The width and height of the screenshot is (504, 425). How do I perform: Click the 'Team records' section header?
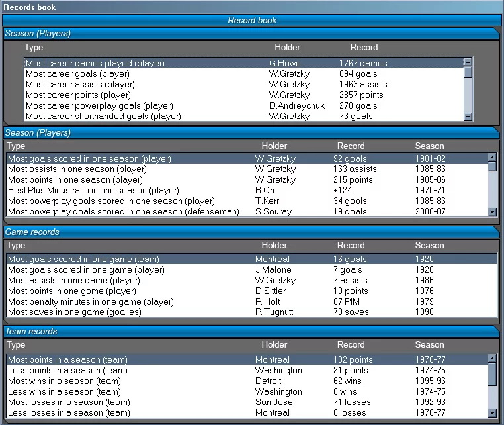(x=252, y=332)
